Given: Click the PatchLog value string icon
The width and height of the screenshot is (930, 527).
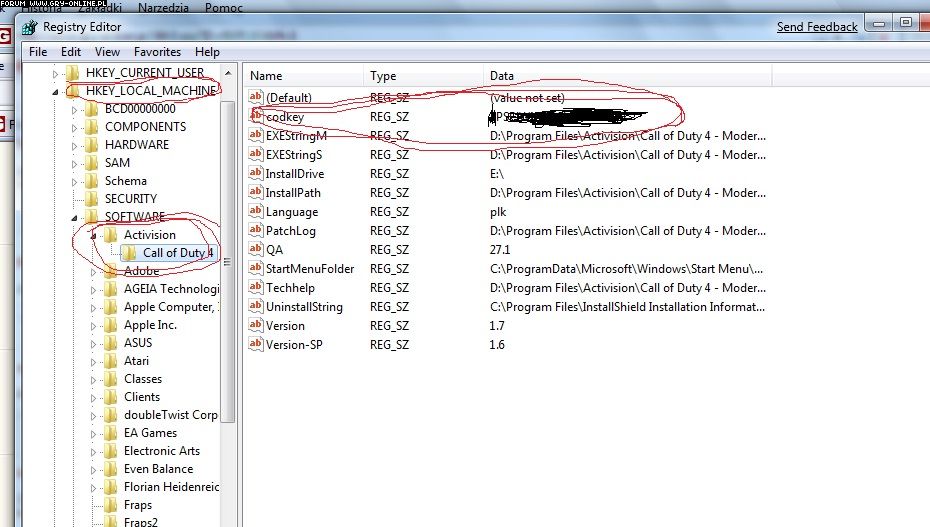Looking at the screenshot, I should tap(256, 230).
